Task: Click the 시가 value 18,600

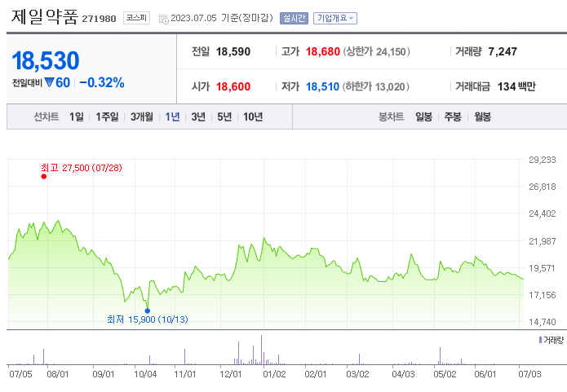Action: [233, 86]
